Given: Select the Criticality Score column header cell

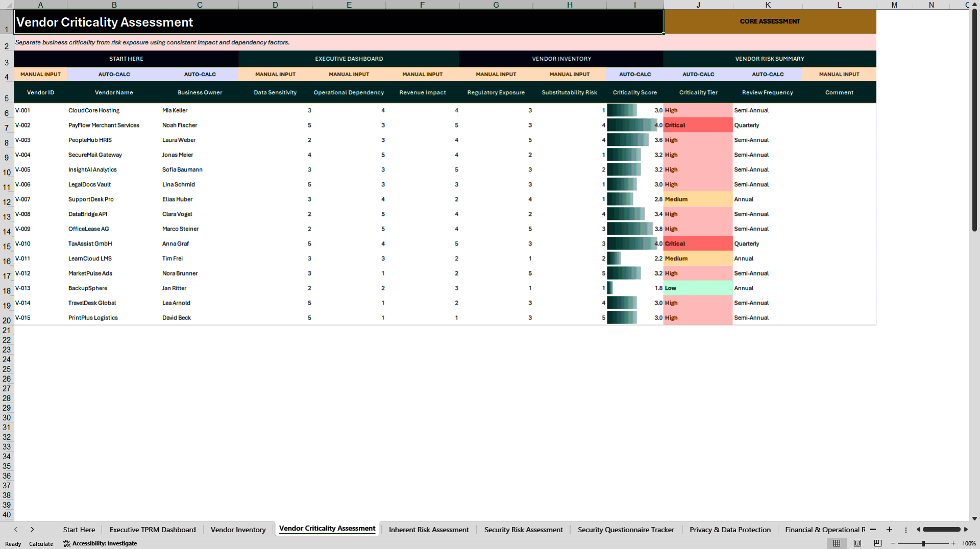Looking at the screenshot, I should tap(634, 92).
